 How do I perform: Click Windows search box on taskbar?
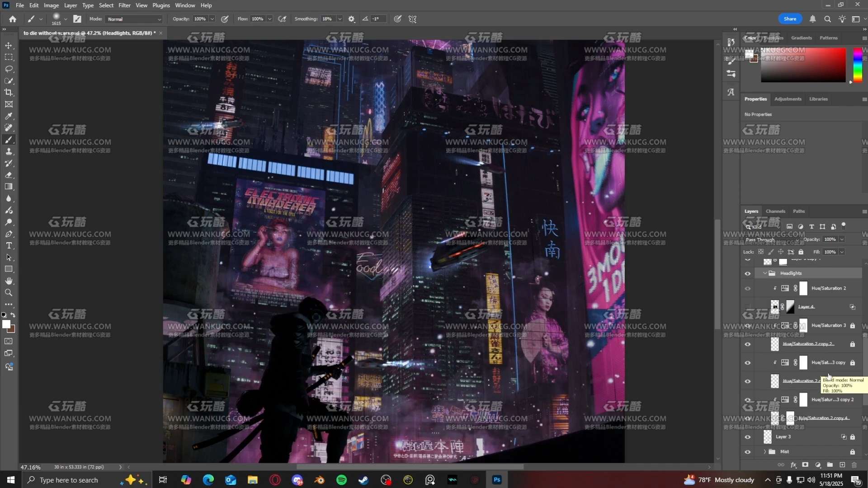69,480
